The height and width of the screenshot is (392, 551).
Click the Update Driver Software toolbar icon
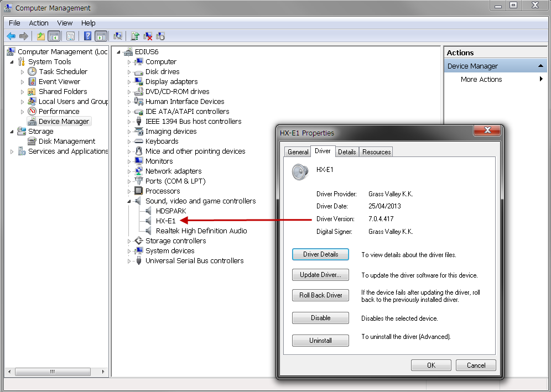click(x=134, y=36)
